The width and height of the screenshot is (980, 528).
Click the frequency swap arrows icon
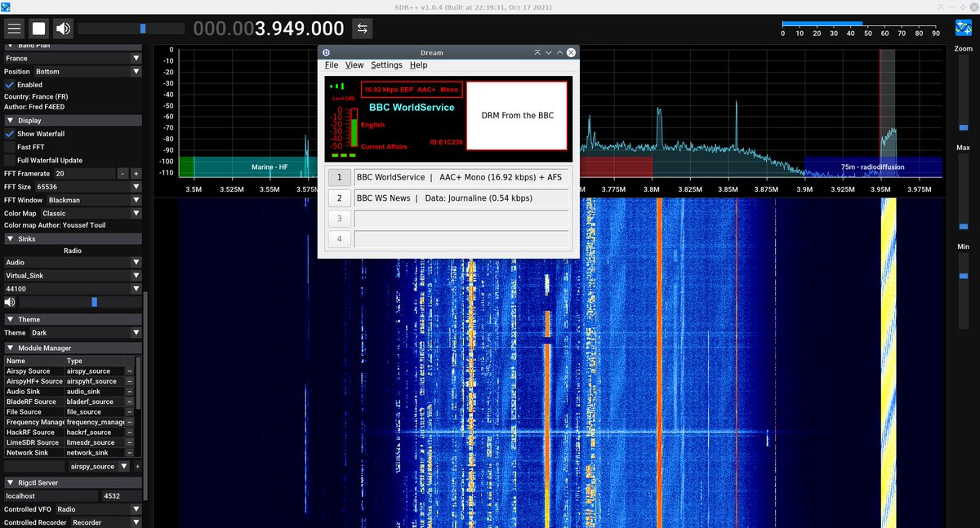363,28
